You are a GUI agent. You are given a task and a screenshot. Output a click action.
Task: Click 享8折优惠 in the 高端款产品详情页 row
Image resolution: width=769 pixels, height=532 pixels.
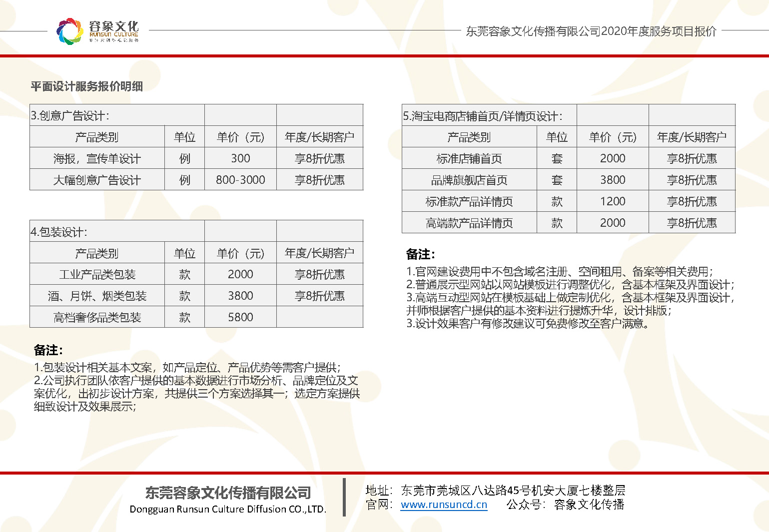pos(692,223)
